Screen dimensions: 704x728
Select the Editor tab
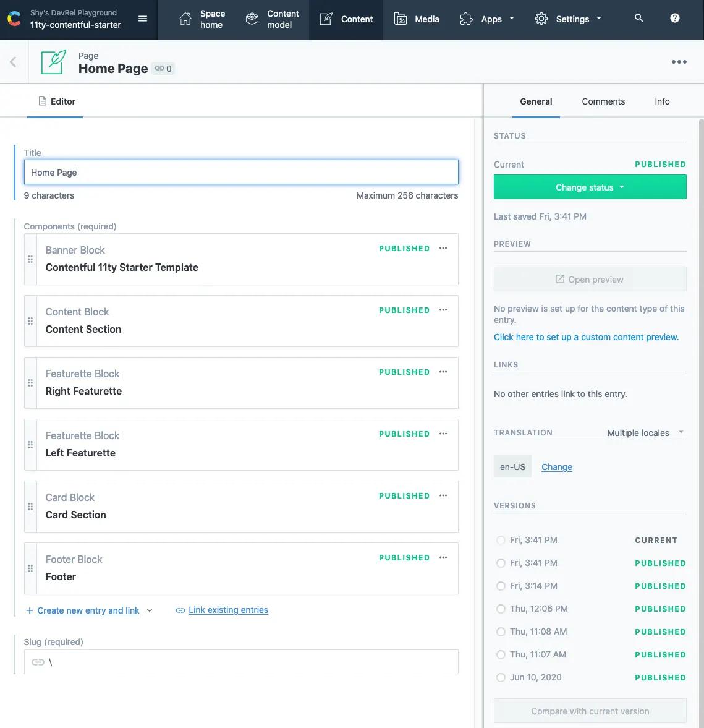coord(57,101)
